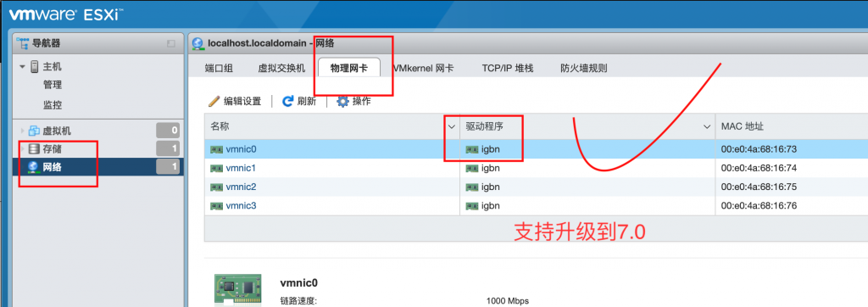This screenshot has width=868, height=307.
Task: Click the Storage count badge
Action: pos(168,148)
